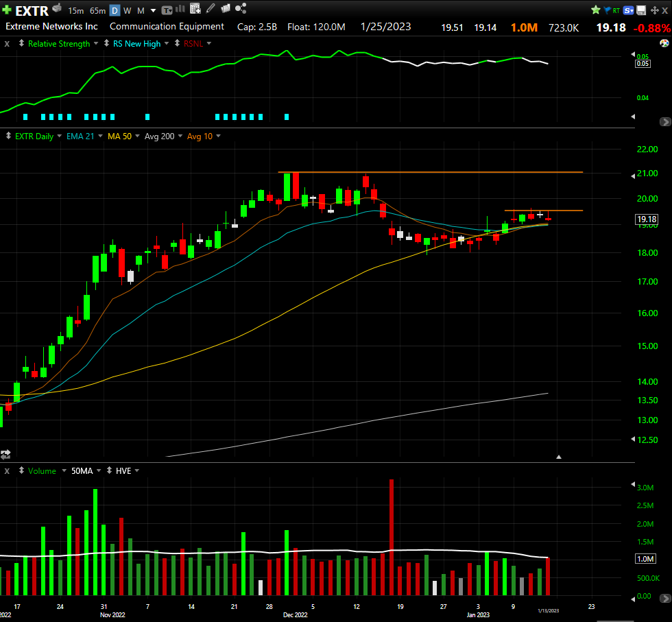Click the green star favorite icon

(x=596, y=10)
